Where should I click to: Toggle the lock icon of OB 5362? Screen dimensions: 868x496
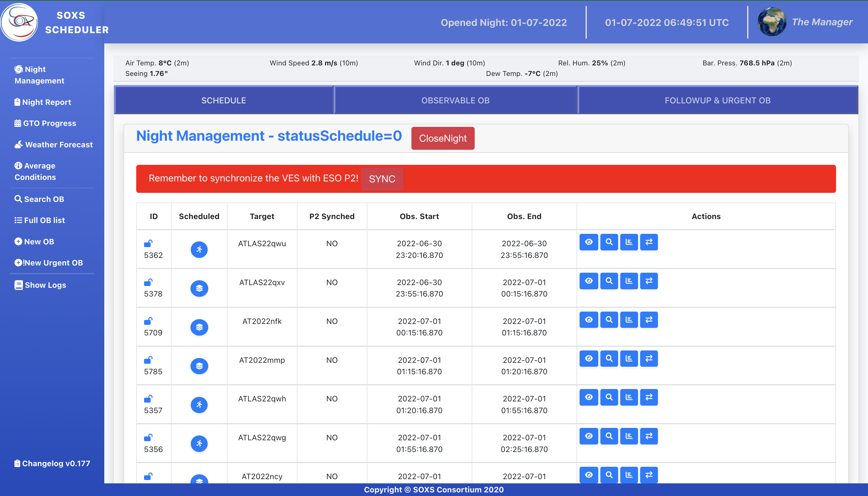coord(148,243)
